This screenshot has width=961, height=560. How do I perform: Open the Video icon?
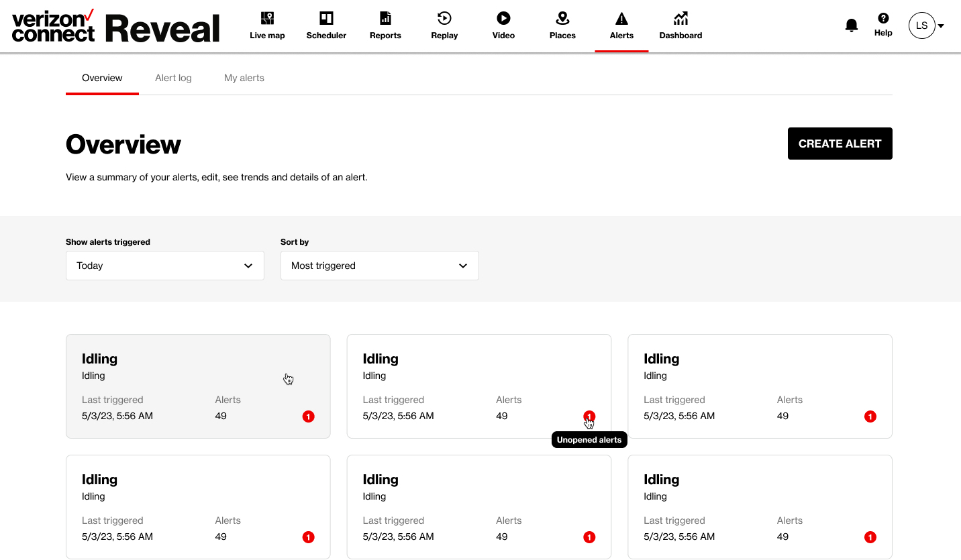click(503, 25)
